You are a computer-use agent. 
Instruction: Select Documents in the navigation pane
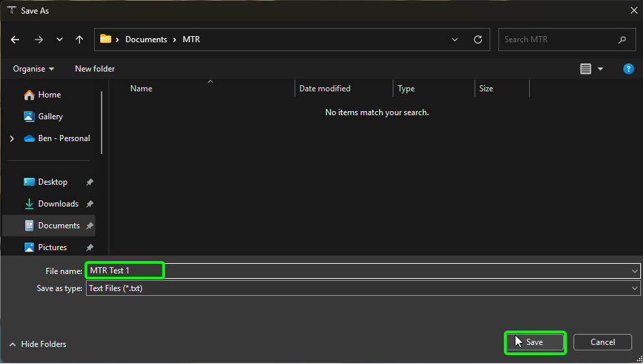58,226
